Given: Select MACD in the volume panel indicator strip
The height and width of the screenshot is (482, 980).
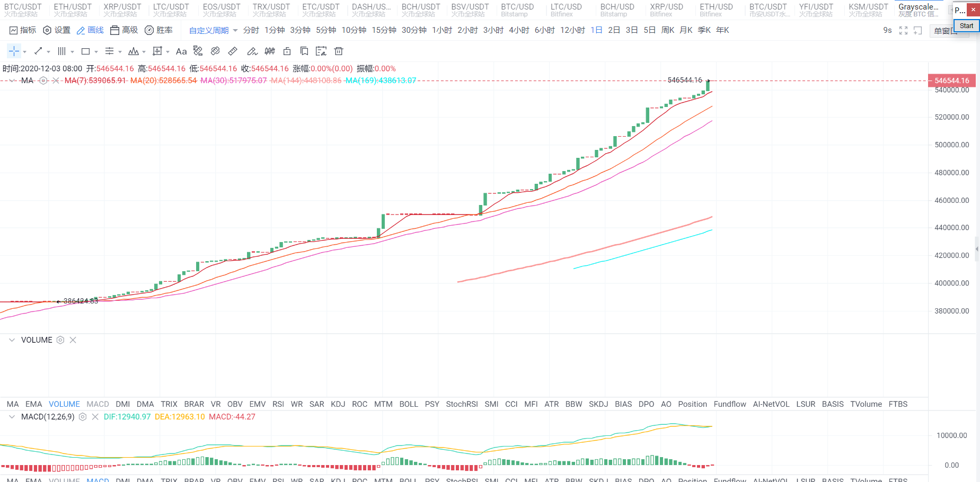Looking at the screenshot, I should [98, 404].
